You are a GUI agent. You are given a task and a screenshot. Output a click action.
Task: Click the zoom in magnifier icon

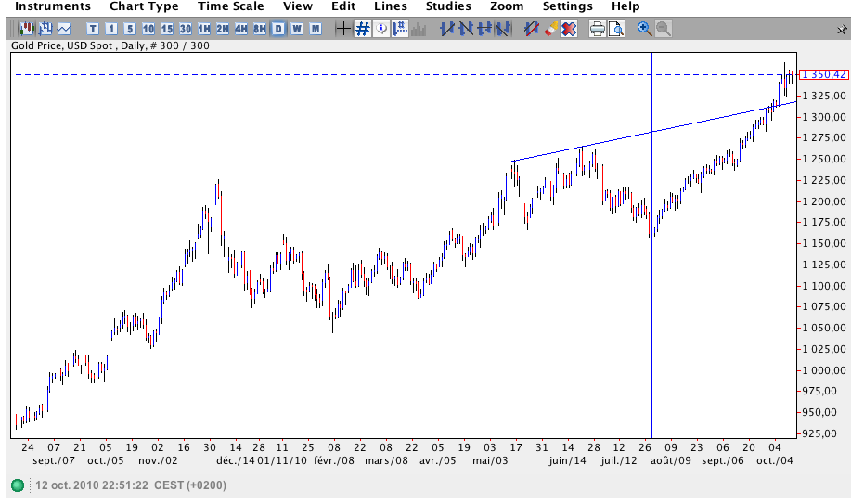(645, 29)
